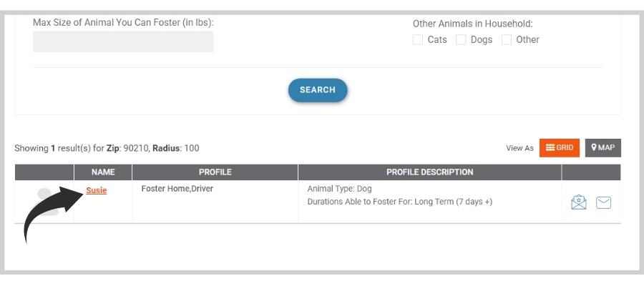
Task: Switch to the orange Grid view
Action: point(559,147)
